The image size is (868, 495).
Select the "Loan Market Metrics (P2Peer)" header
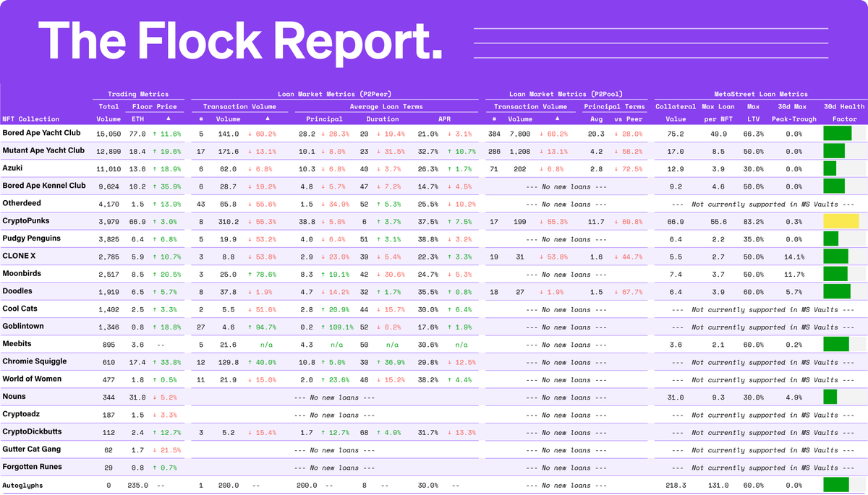pos(333,94)
